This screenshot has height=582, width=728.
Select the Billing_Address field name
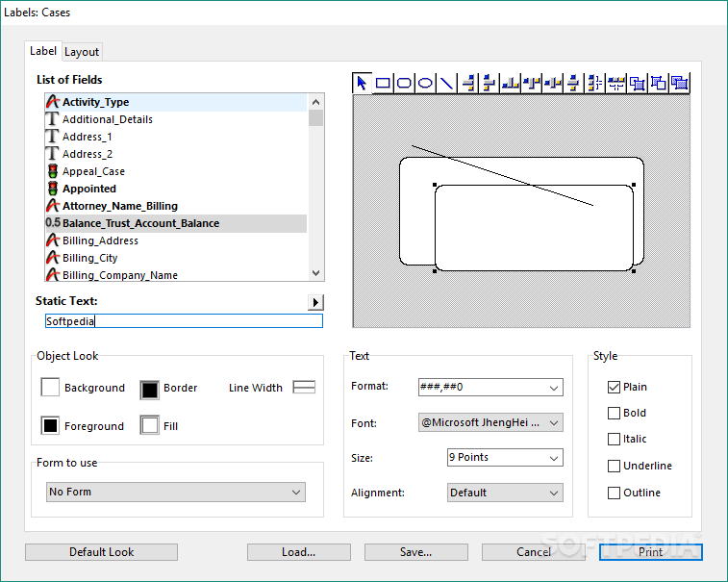click(x=100, y=240)
